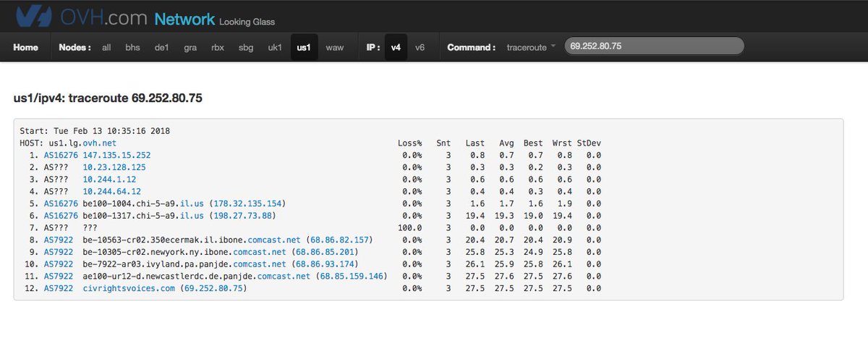Image resolution: width=868 pixels, height=349 pixels.
Task: Click the Wrst column header
Action: tap(561, 143)
